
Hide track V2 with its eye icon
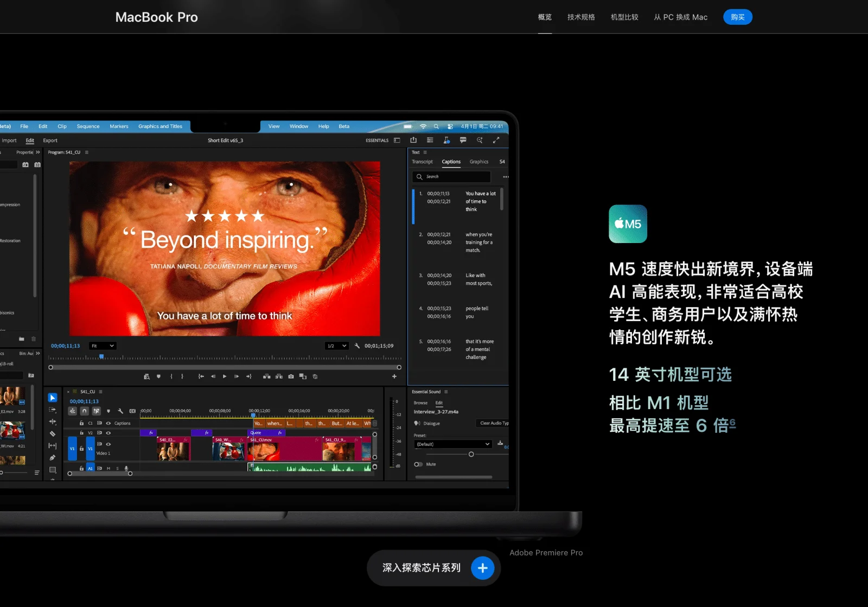coord(108,433)
